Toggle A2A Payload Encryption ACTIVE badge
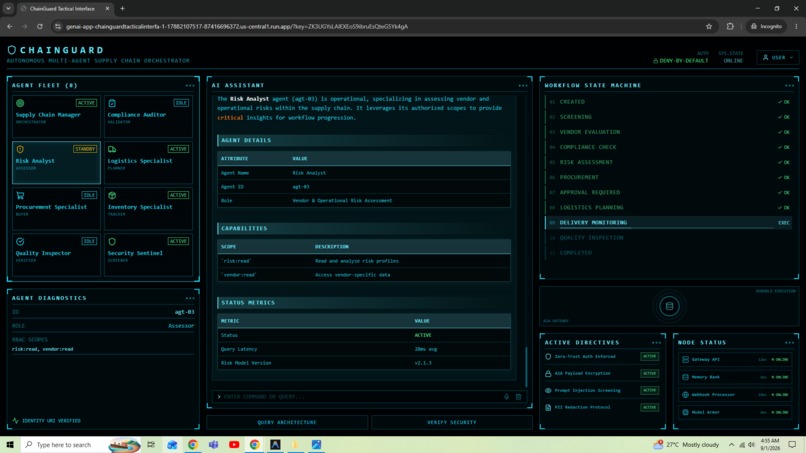806x453 pixels. 649,373
